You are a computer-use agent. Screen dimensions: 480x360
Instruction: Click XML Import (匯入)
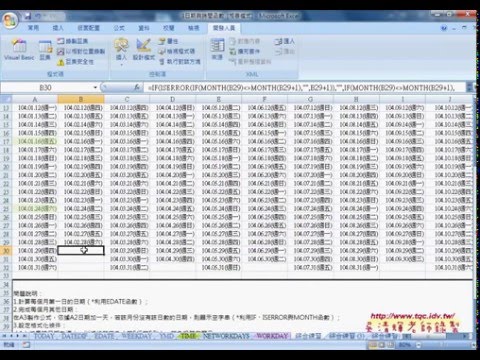pyautogui.click(x=285, y=41)
